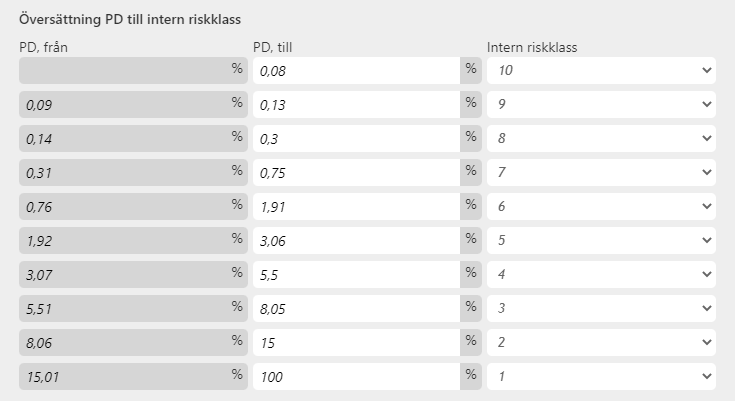Expand dropdown with value 5

pyautogui.click(x=601, y=240)
